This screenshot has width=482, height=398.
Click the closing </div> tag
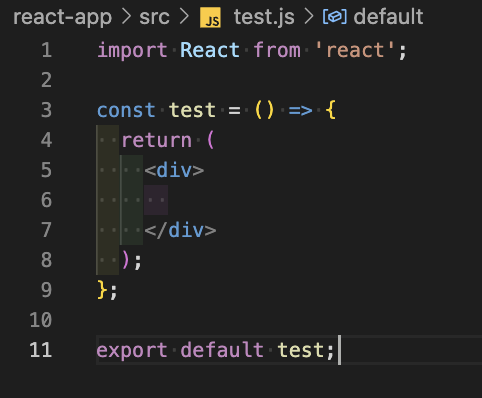click(180, 230)
